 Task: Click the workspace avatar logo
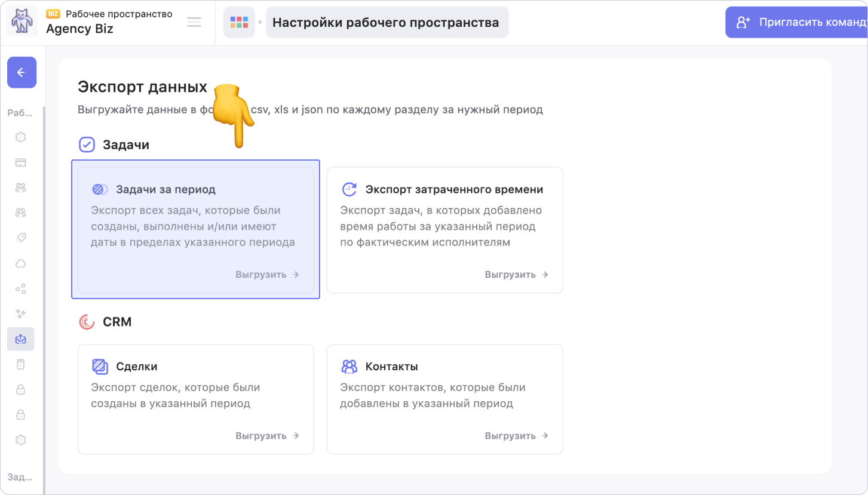point(22,21)
